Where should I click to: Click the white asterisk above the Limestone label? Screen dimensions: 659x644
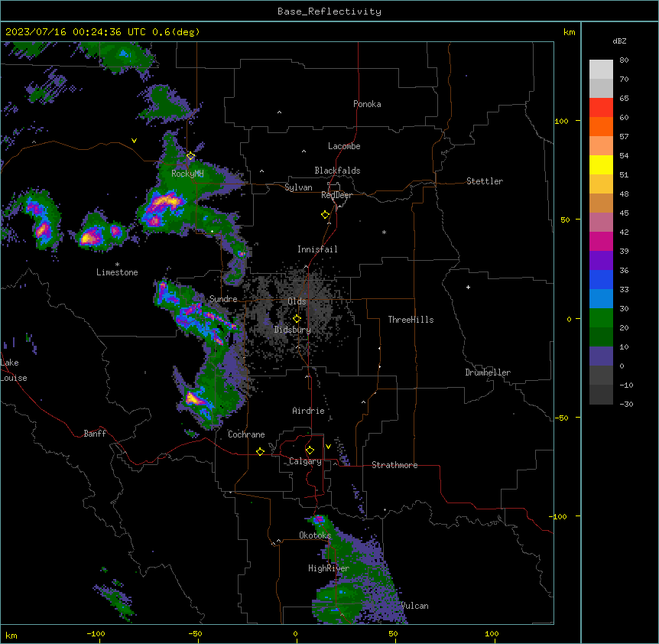click(117, 265)
